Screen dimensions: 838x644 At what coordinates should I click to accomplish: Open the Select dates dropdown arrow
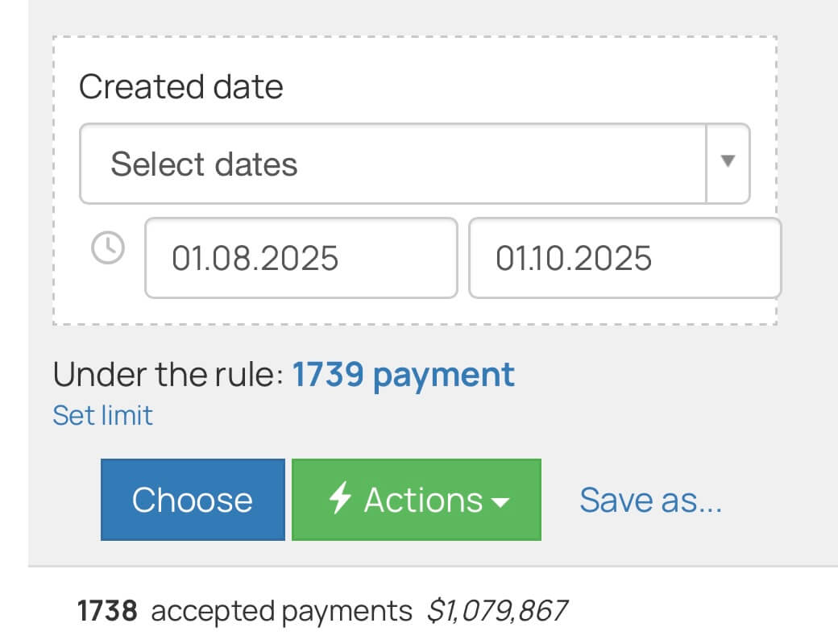728,161
